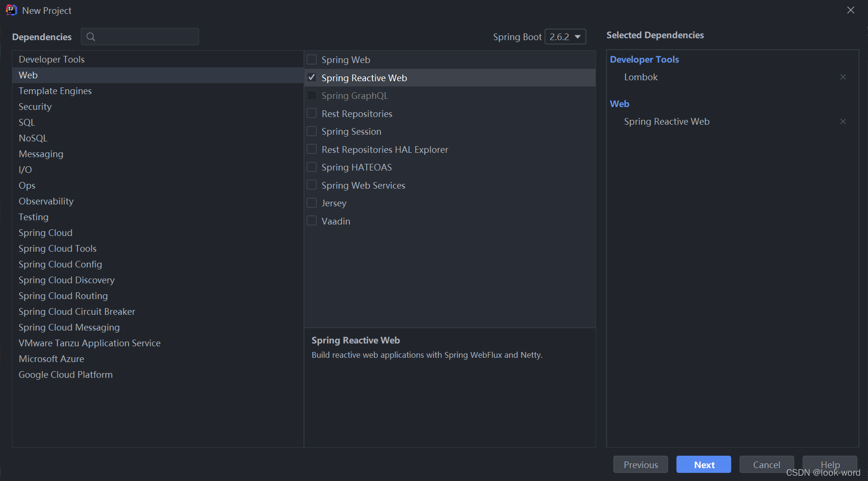Select the Ops category
The width and height of the screenshot is (868, 481).
(x=158, y=185)
